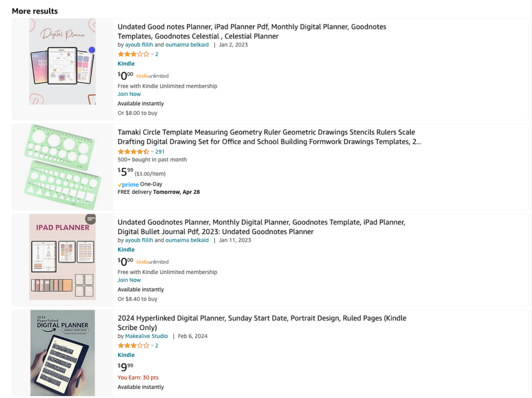Click kindleunlimited logo on the Celestial Planner listing
This screenshot has width=532, height=398.
click(152, 76)
